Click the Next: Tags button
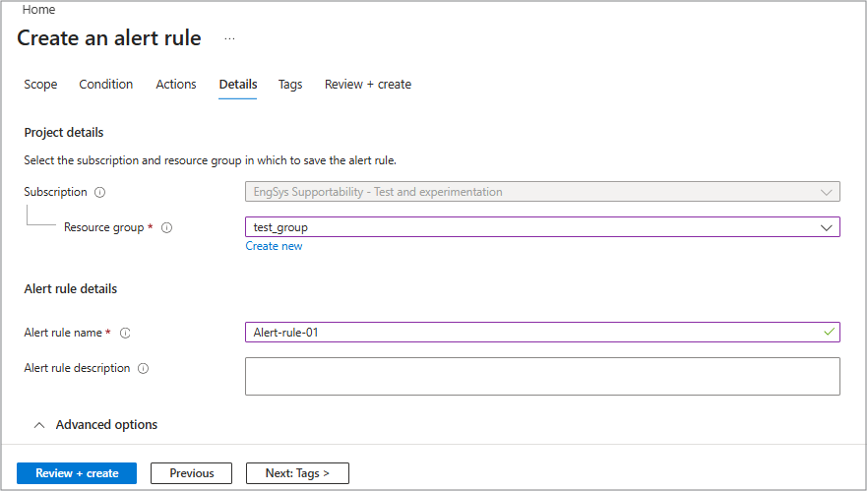 click(x=297, y=473)
